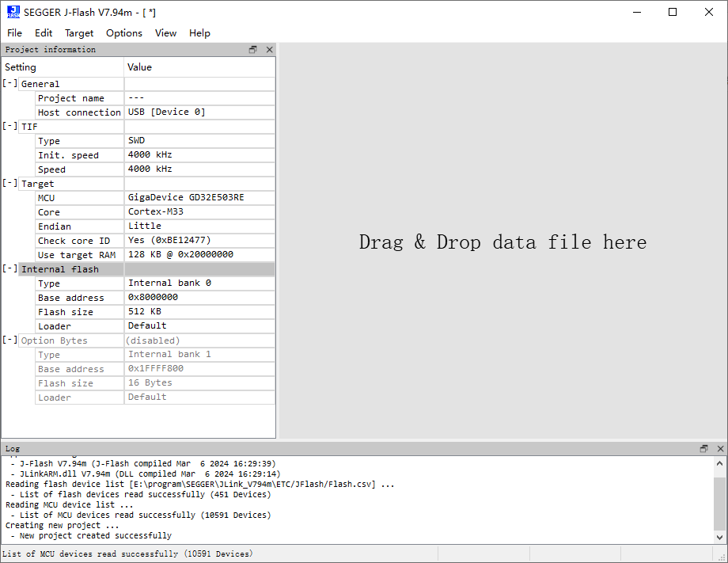The image size is (728, 563).
Task: Click the Internal bank 0 value
Action: point(169,283)
